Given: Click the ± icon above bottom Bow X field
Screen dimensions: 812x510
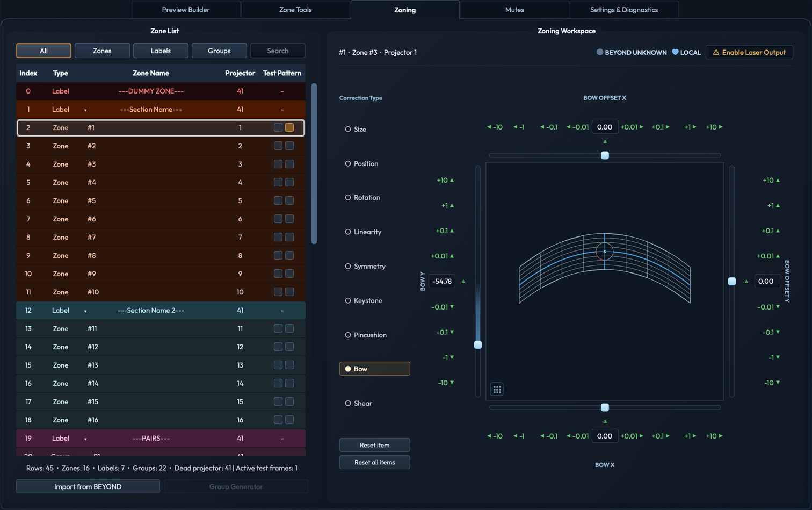Looking at the screenshot, I should [605, 422].
